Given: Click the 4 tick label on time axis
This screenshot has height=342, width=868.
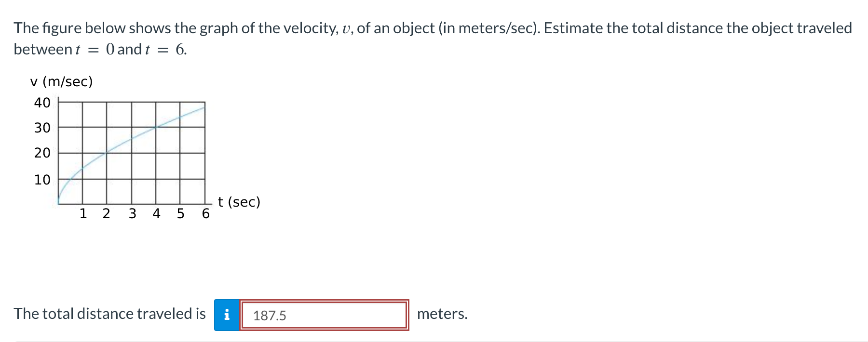Looking at the screenshot, I should [x=156, y=213].
